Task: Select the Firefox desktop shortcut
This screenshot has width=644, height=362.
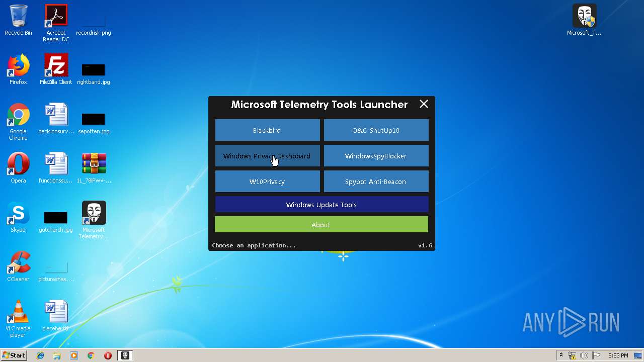Action: 18,69
